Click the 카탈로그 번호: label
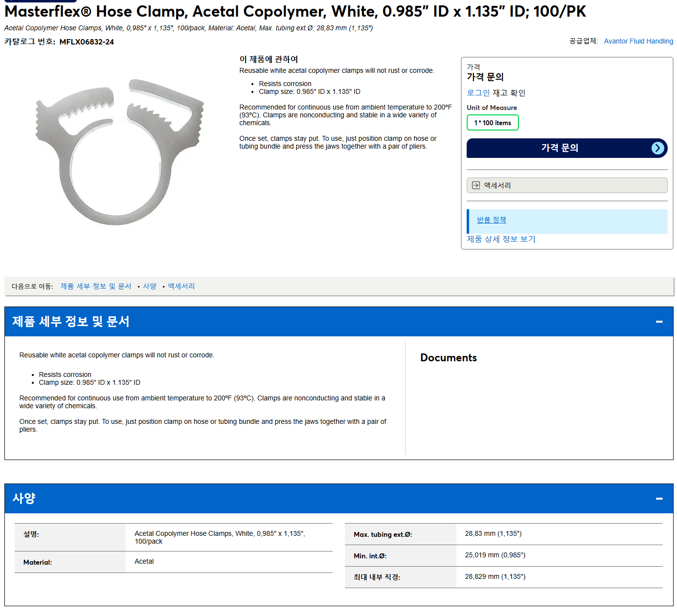The width and height of the screenshot is (677, 616). tap(30, 42)
